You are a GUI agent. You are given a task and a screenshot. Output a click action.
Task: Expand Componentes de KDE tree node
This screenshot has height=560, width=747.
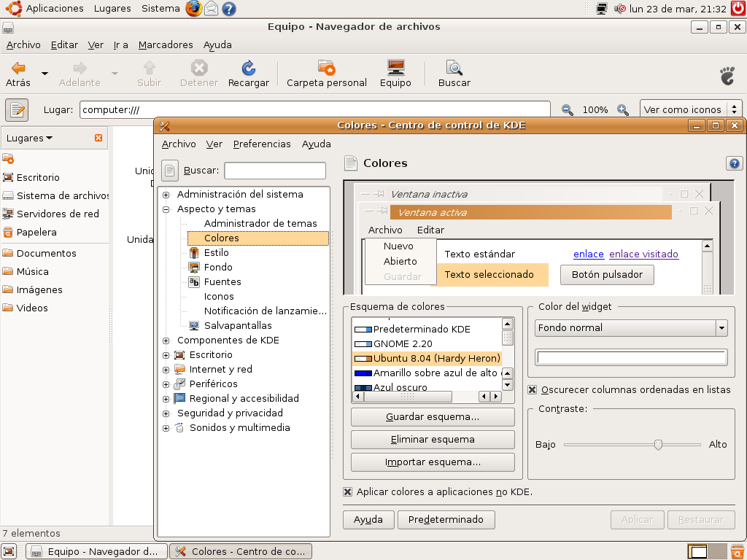166,341
